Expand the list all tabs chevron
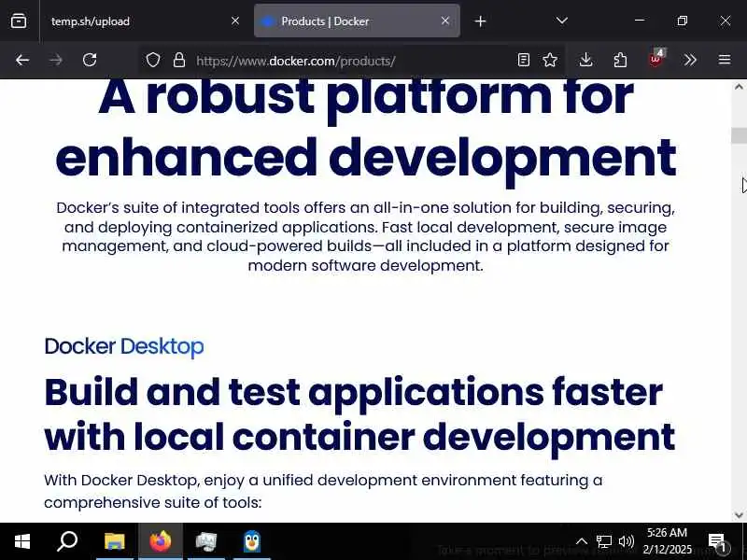 point(562,21)
